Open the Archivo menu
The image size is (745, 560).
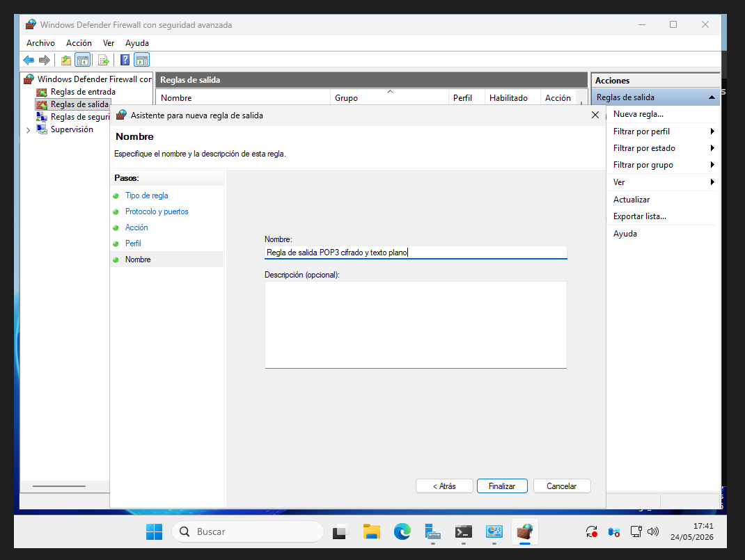[41, 43]
